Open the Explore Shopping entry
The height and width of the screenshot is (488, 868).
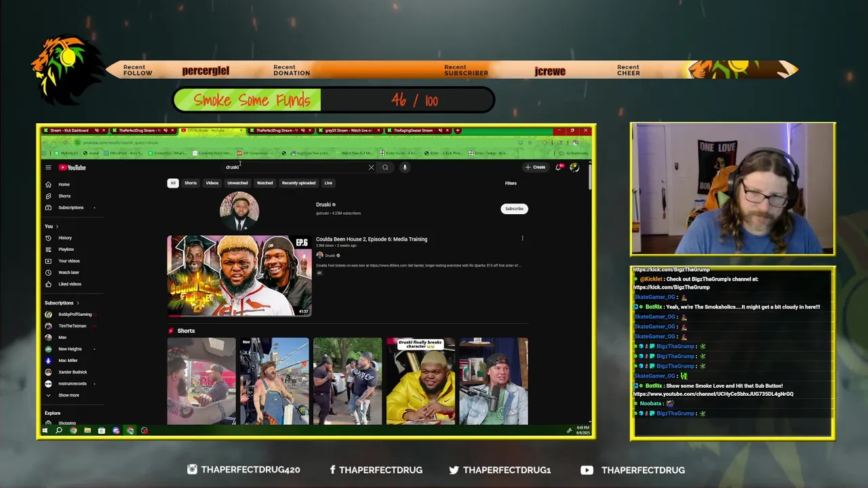click(x=67, y=423)
